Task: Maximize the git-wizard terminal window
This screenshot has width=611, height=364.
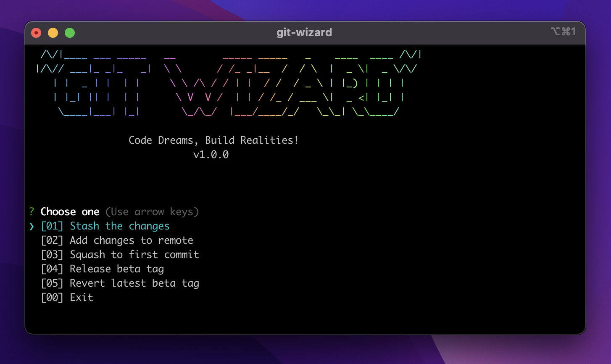Action: point(70,33)
